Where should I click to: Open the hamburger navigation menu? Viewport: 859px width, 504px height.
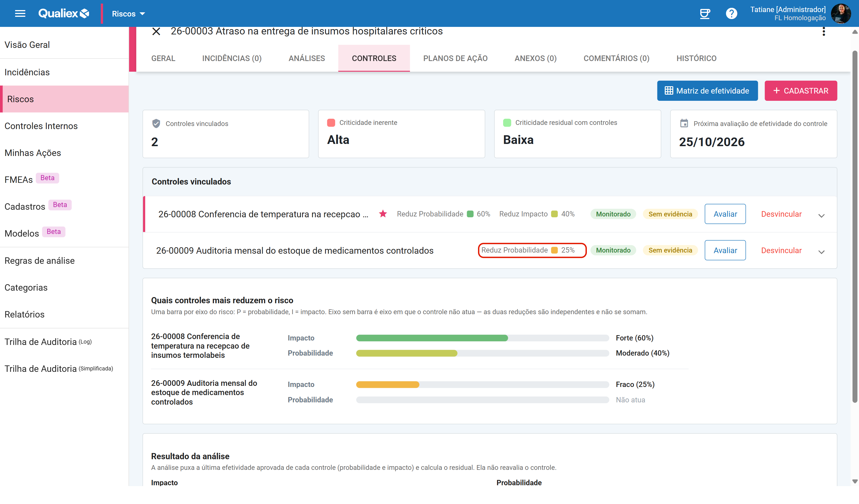tap(20, 14)
